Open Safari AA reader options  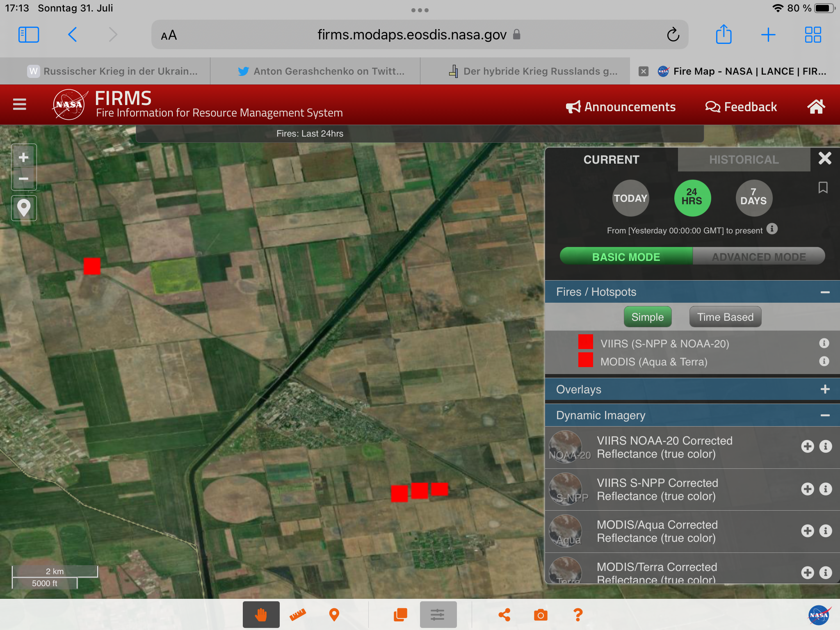coord(169,35)
